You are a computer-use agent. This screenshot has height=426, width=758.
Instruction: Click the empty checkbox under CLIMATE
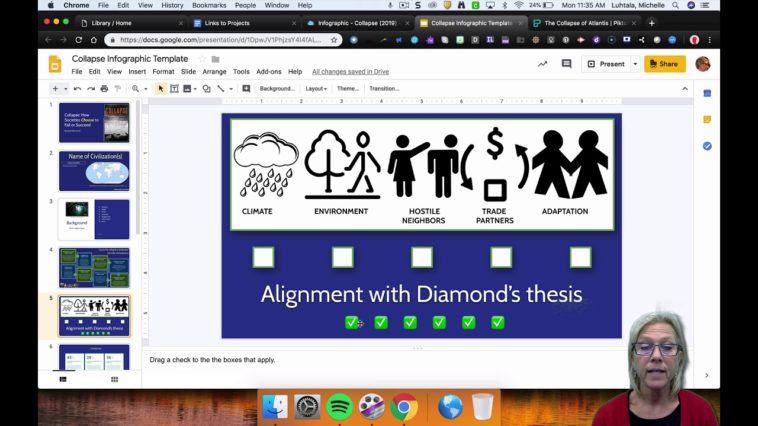tap(263, 257)
